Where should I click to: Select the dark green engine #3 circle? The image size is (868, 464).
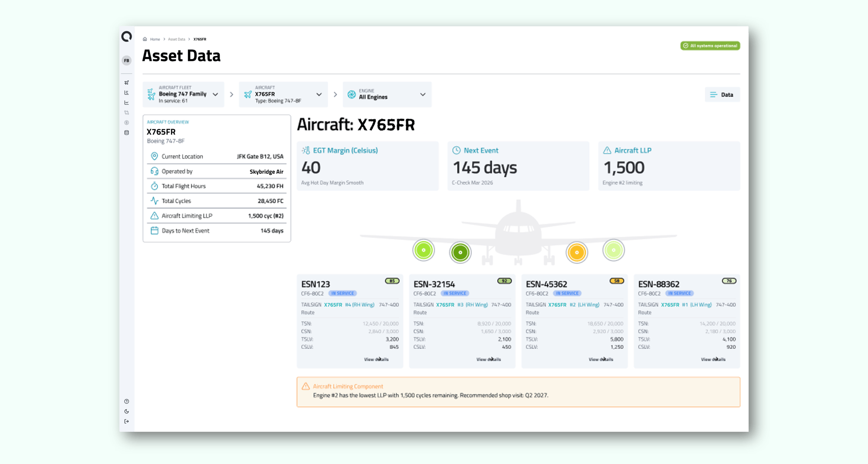(x=460, y=252)
